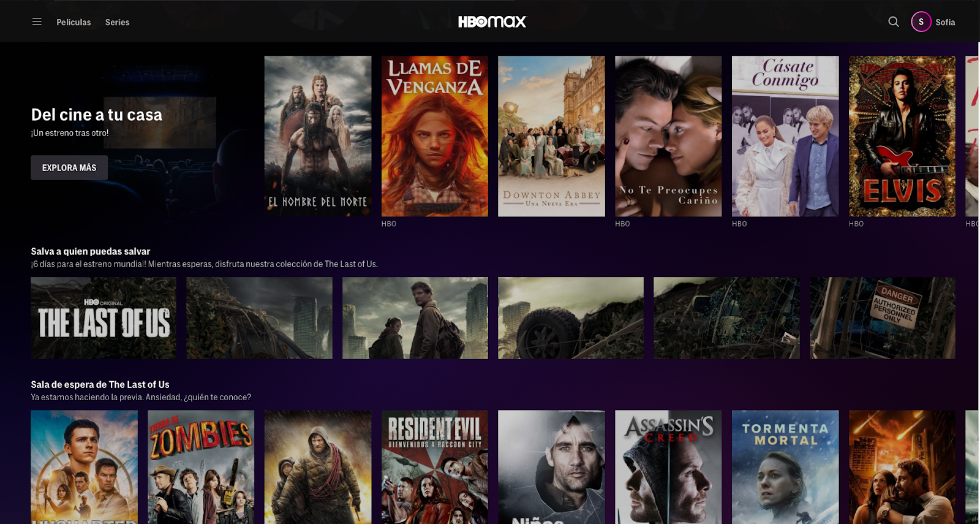Click HBO label under Elvis
The image size is (980, 524).
[856, 224]
